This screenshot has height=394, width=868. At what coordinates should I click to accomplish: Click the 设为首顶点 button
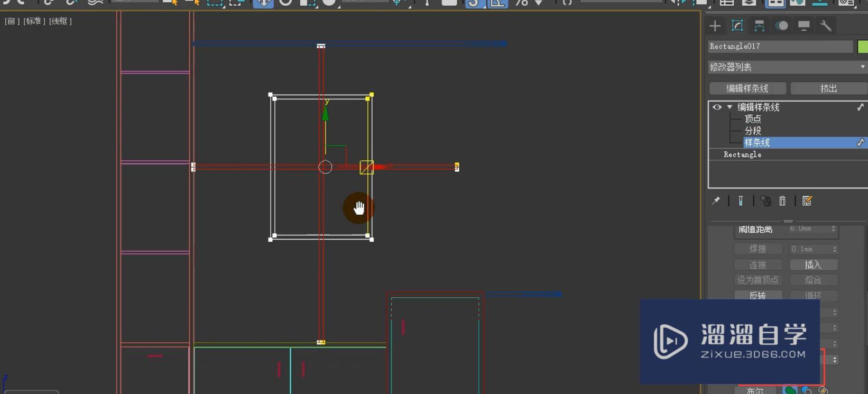coord(758,280)
